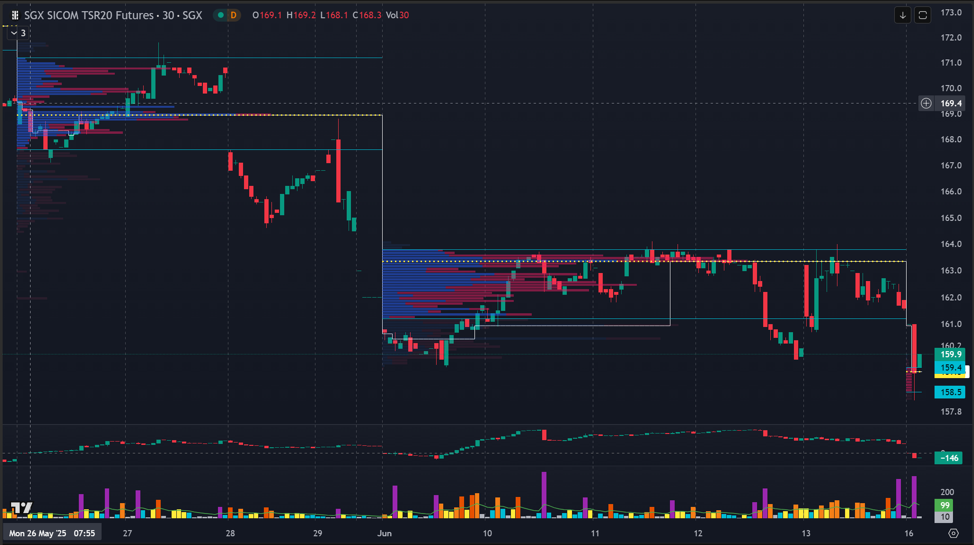Click the orange D data indicator
Image resolution: width=974 pixels, height=545 pixels.
click(x=234, y=15)
